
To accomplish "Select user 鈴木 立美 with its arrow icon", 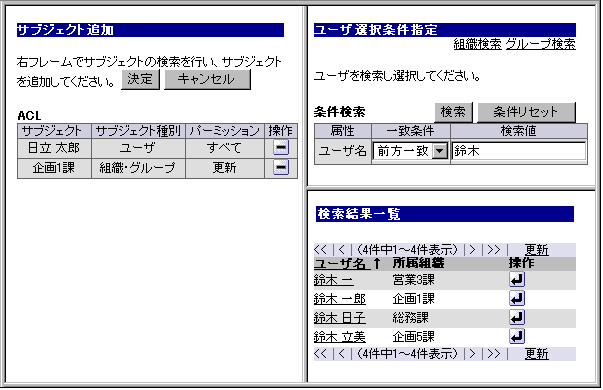I will coord(517,336).
